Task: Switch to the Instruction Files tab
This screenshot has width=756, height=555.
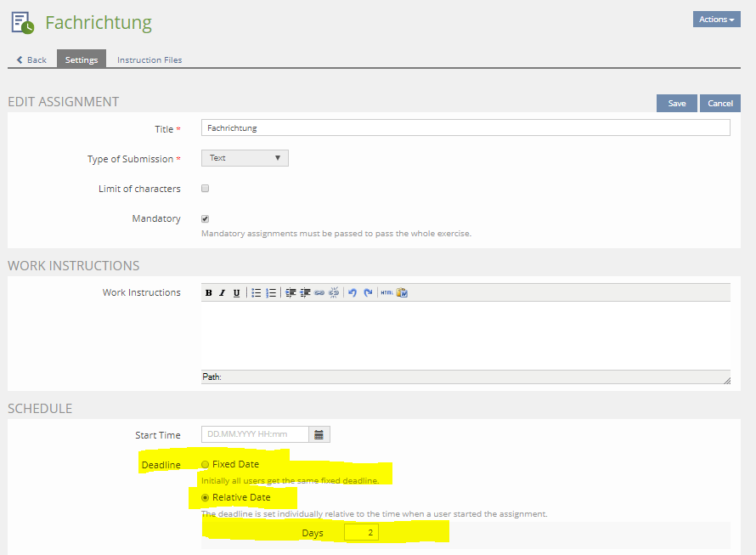Action: (x=150, y=59)
